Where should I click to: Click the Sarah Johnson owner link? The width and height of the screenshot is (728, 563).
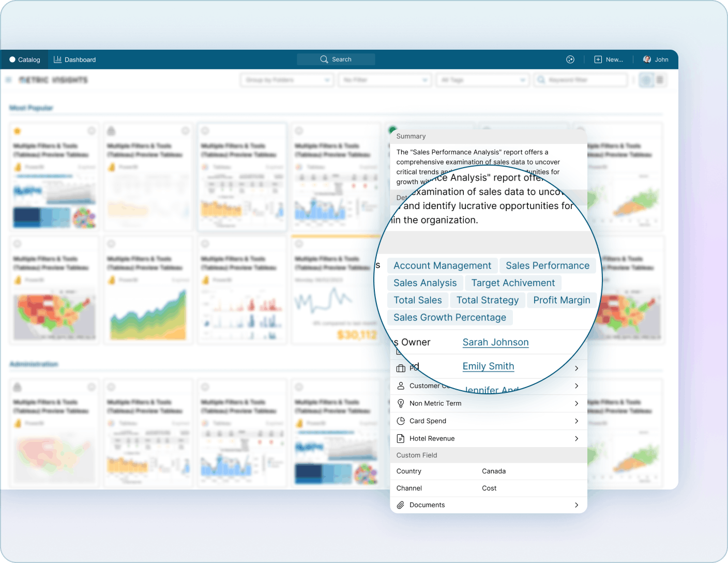[x=495, y=342]
